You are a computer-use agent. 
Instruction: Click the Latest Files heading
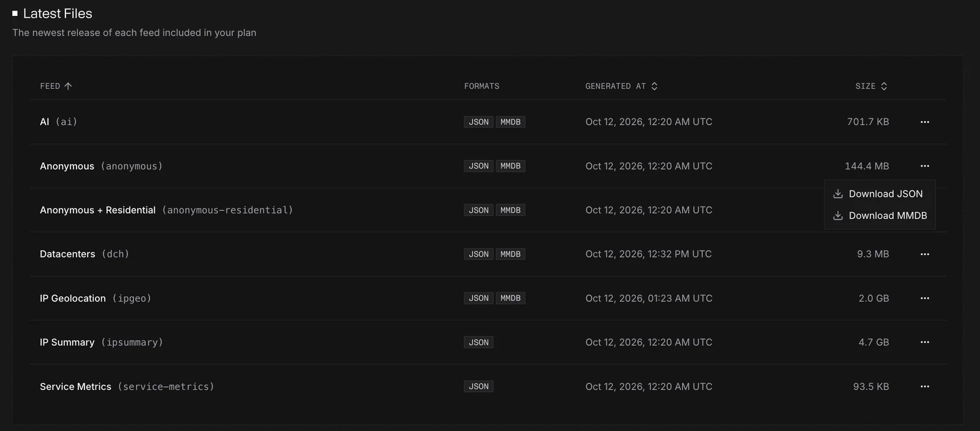(x=58, y=13)
